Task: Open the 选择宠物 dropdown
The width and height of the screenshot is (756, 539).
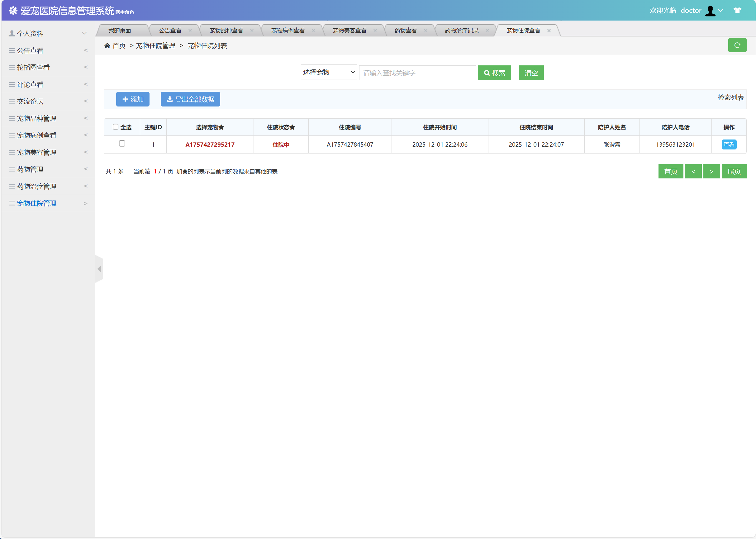Action: click(x=328, y=72)
